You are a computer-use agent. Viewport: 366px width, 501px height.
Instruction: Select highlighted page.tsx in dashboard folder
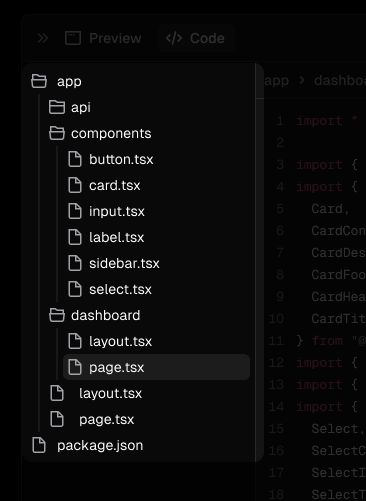pos(157,367)
